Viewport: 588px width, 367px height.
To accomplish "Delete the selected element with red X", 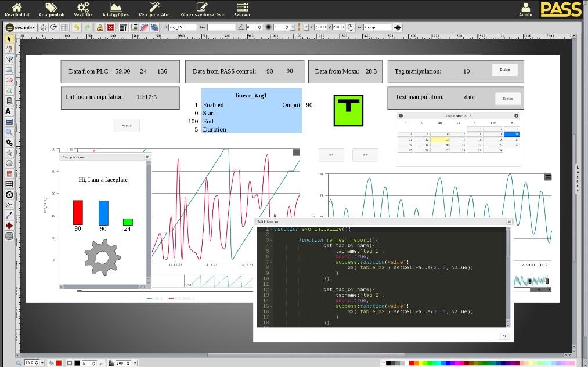I will 111,27.
